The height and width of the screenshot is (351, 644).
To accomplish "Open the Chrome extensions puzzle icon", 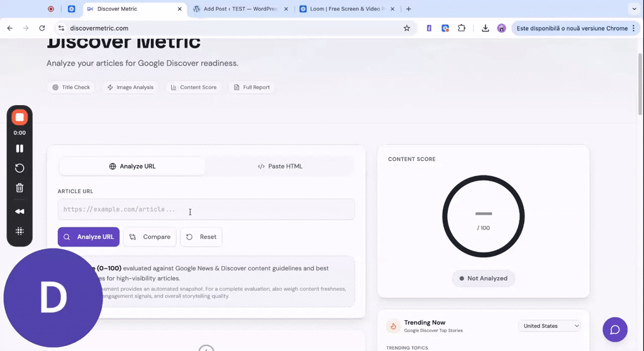I will point(462,28).
